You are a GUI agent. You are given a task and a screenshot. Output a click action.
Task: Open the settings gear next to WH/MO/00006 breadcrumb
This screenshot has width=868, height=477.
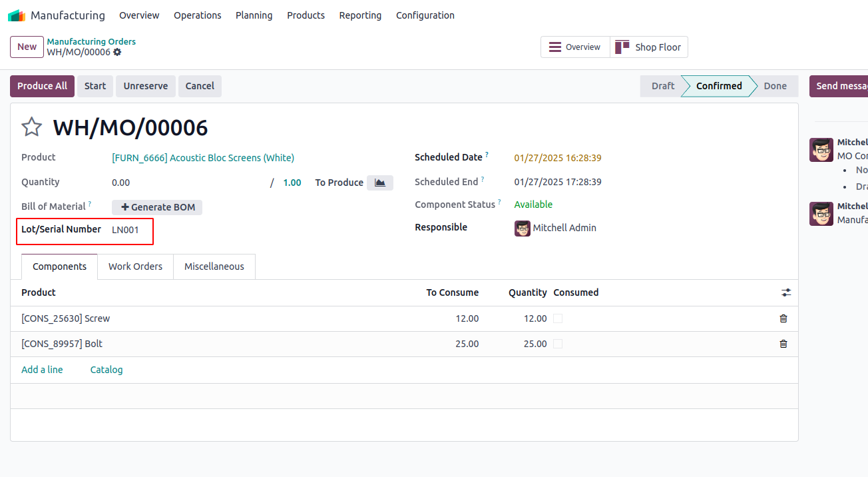click(x=118, y=52)
